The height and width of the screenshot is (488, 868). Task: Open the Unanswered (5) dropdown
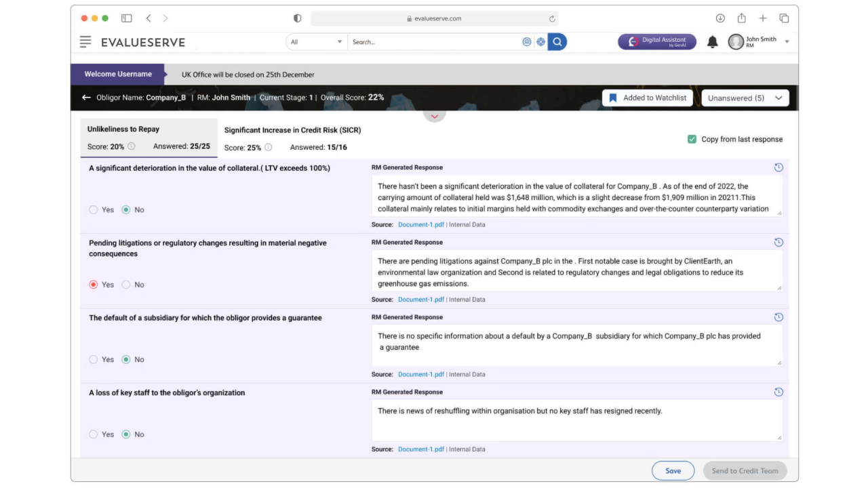[x=745, y=98]
